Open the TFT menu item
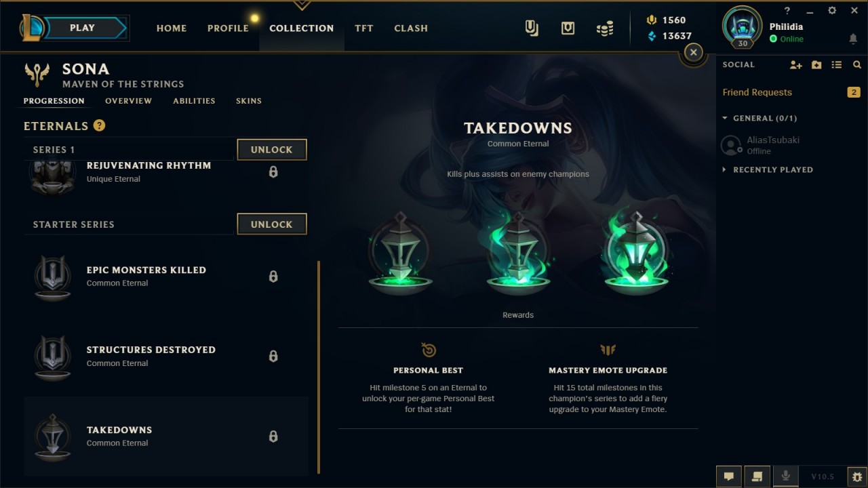The image size is (868, 488). click(364, 28)
